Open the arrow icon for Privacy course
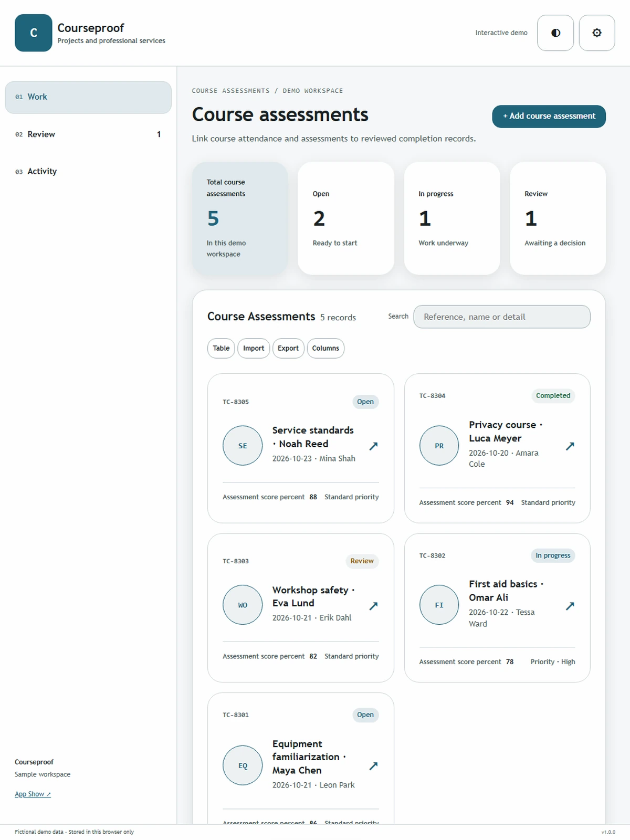 coord(570,446)
